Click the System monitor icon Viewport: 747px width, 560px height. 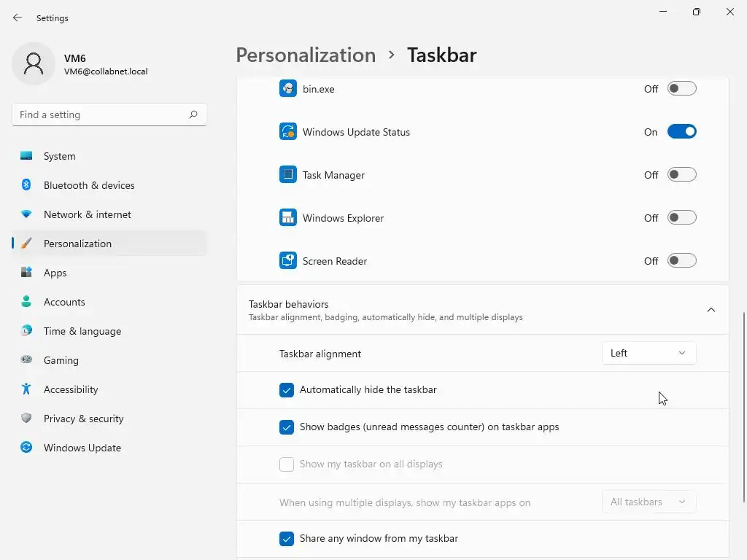tap(26, 156)
